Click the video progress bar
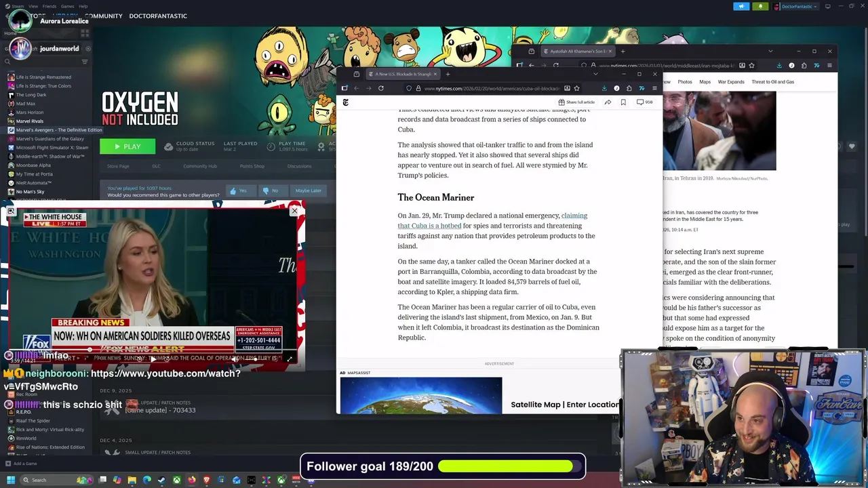The image size is (868, 488). point(153,350)
